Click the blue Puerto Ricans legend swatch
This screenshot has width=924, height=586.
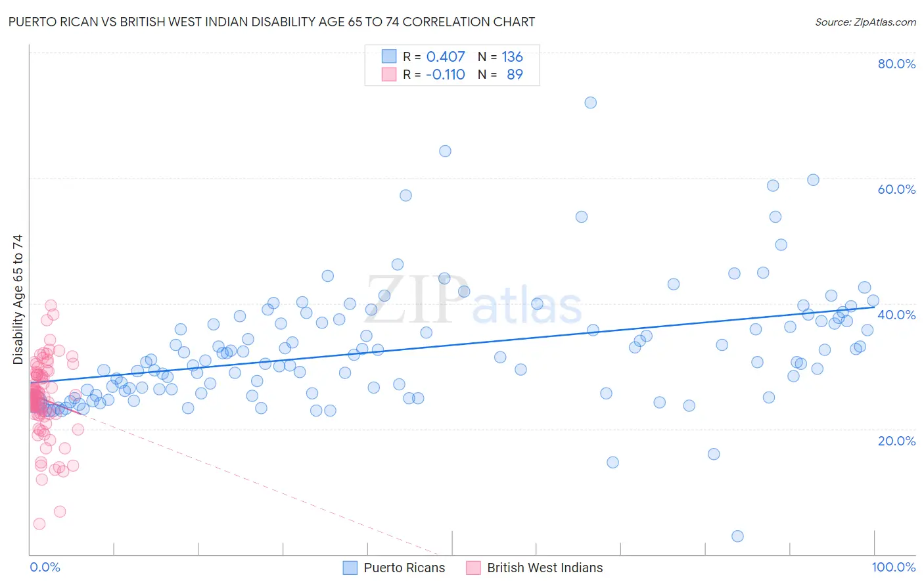point(350,568)
